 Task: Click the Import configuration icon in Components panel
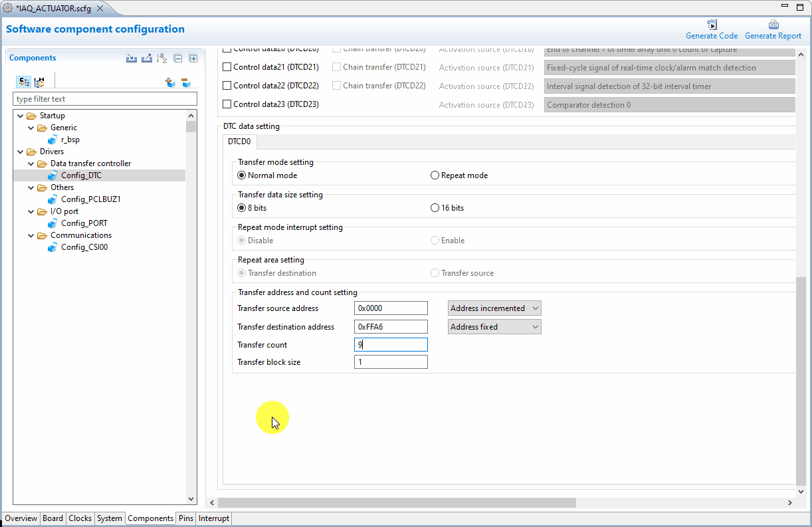132,58
